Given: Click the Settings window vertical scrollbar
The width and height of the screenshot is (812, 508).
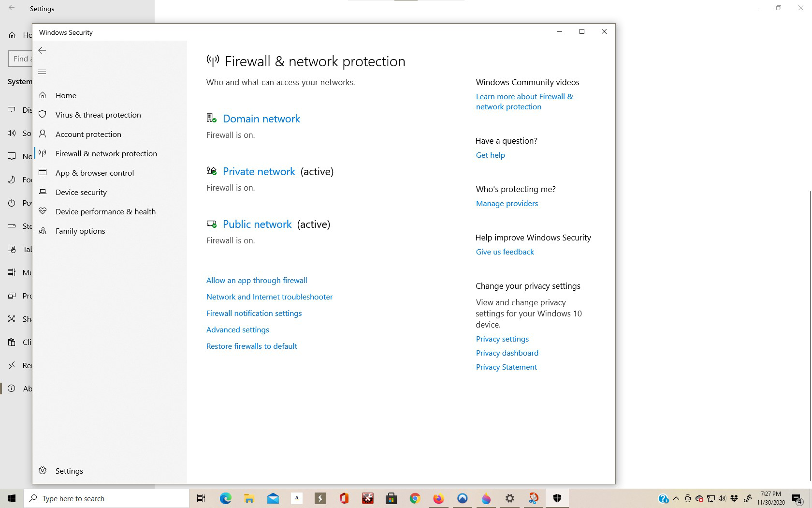Looking at the screenshot, I should tap(810, 336).
